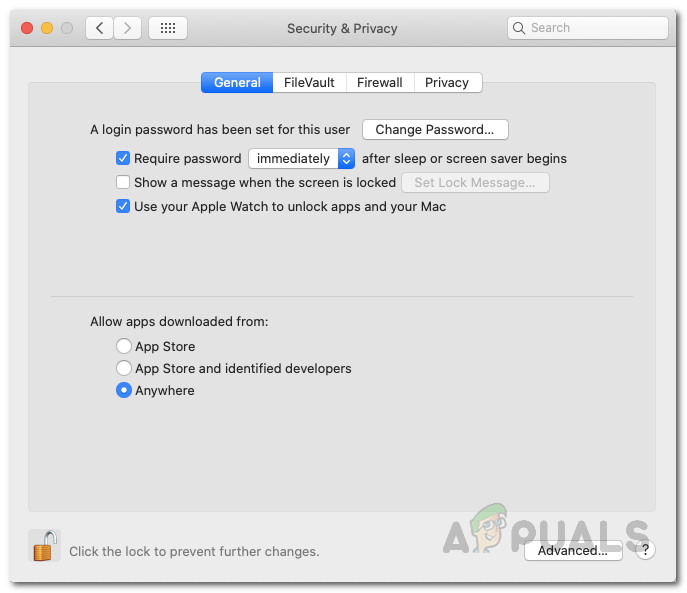Select the Anywhere radio option
The image size is (687, 593).
coord(124,390)
